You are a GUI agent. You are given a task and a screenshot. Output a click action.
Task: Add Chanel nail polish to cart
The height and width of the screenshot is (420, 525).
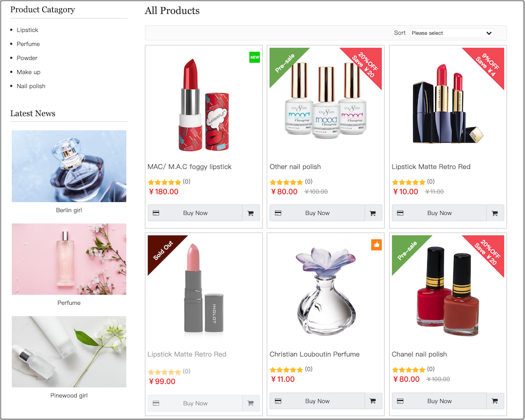click(x=495, y=401)
